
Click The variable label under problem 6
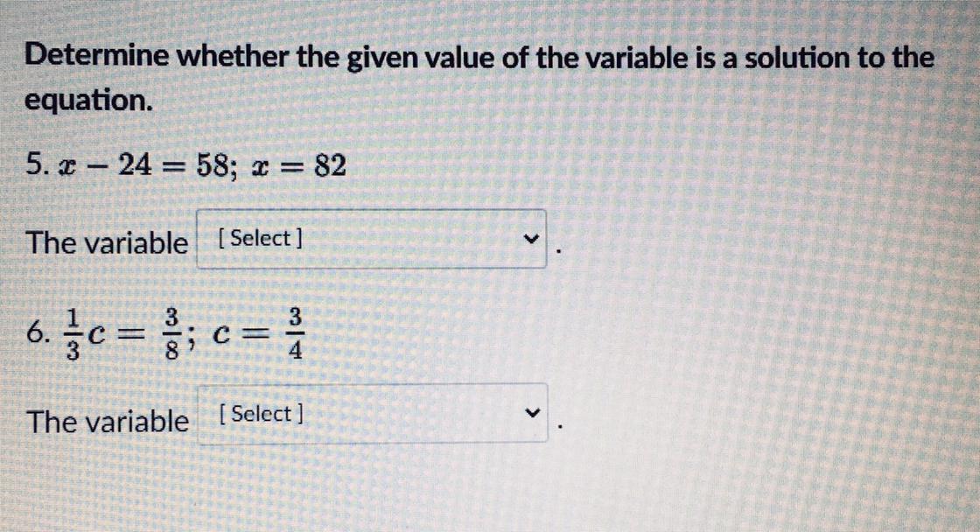107,422
